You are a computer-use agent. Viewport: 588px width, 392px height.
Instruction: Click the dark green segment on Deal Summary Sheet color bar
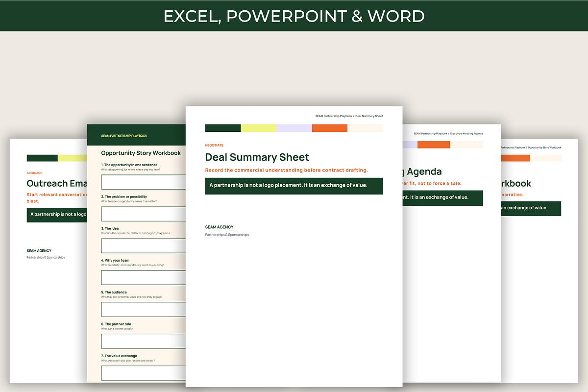(x=223, y=128)
